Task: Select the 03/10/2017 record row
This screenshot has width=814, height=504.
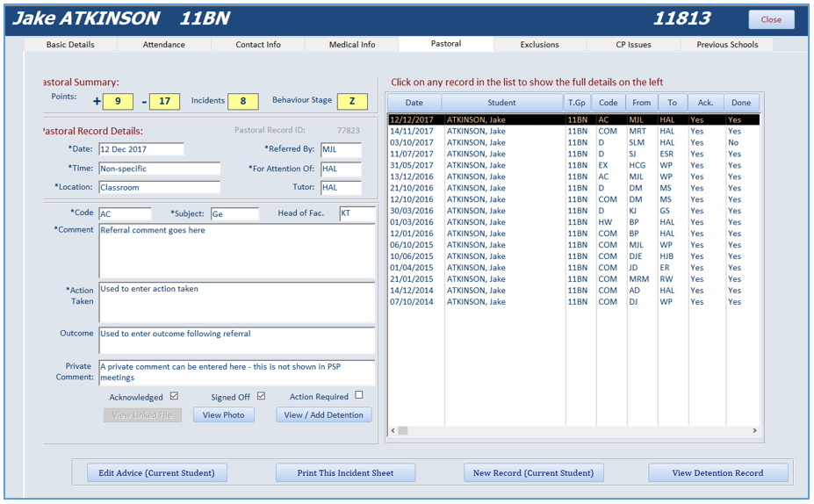Action: (x=573, y=143)
